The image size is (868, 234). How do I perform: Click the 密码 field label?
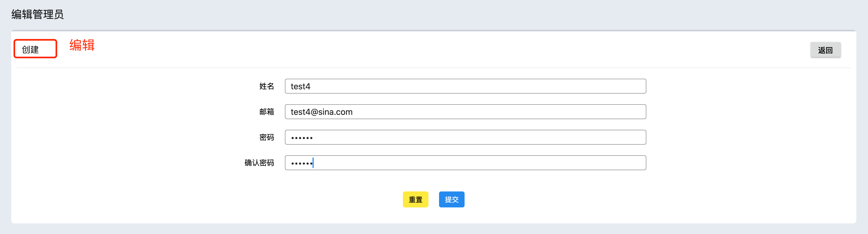[x=267, y=137]
